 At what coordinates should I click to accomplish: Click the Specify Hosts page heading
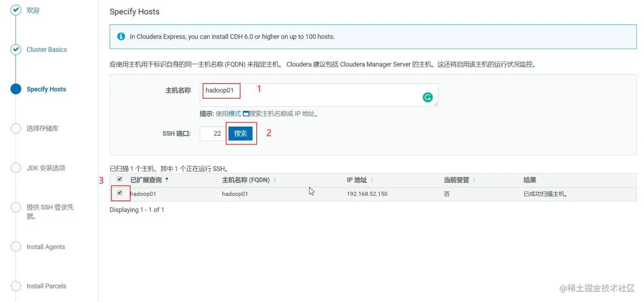[x=135, y=12]
